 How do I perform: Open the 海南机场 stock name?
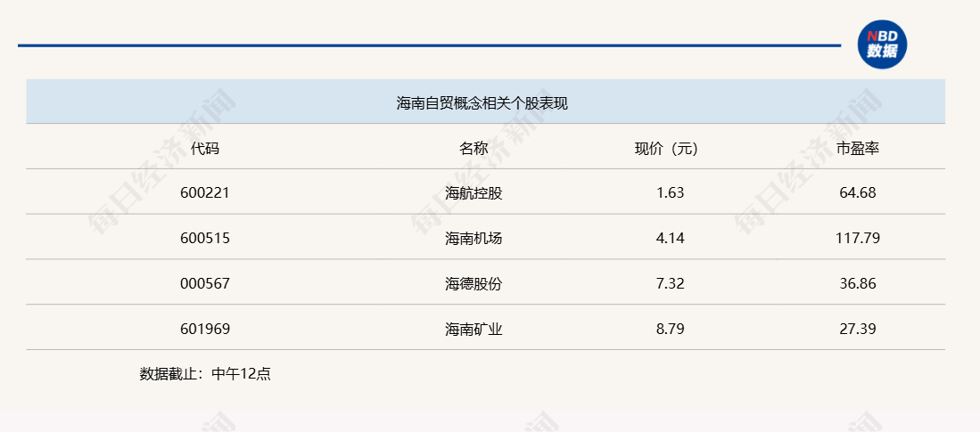point(474,238)
